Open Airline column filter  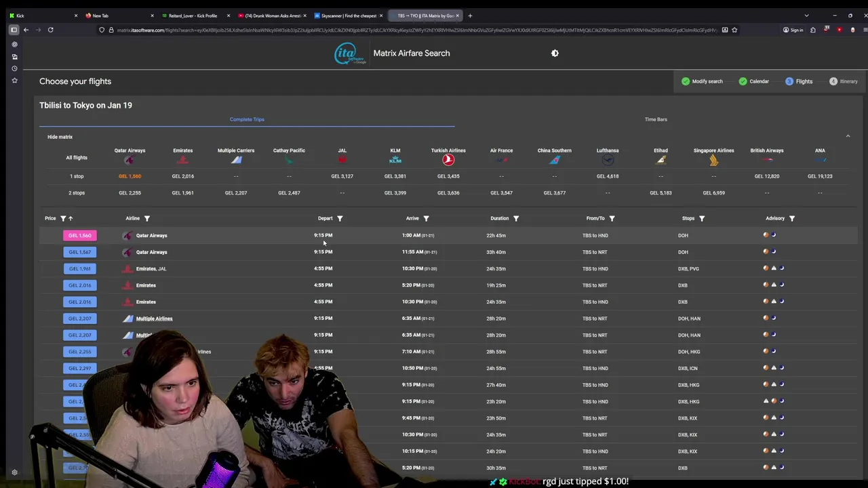pos(147,218)
